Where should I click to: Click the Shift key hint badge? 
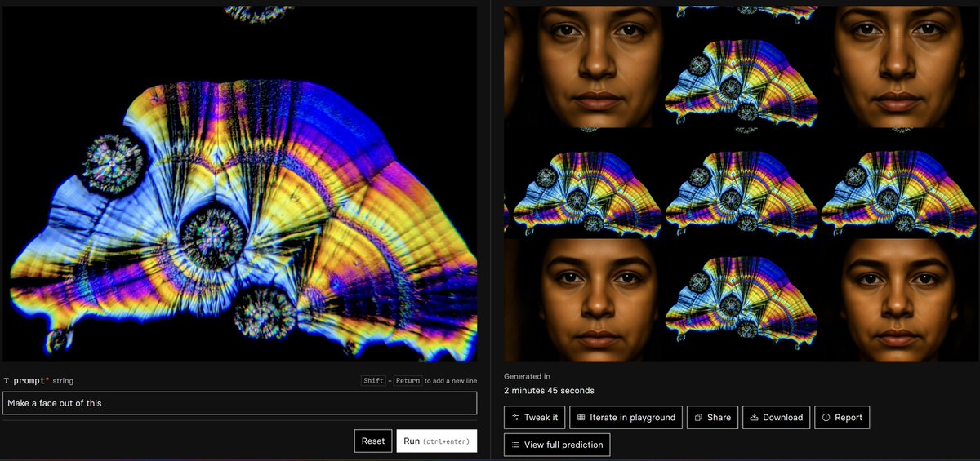(x=374, y=381)
